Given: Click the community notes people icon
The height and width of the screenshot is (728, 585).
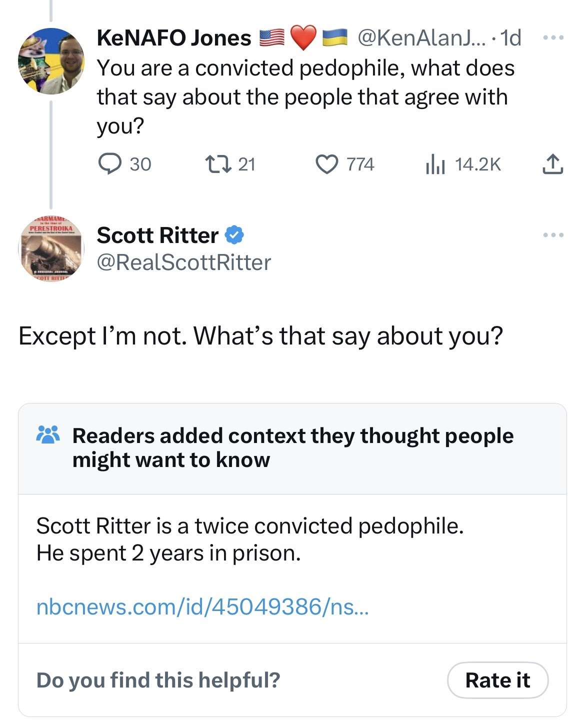Looking at the screenshot, I should (48, 435).
